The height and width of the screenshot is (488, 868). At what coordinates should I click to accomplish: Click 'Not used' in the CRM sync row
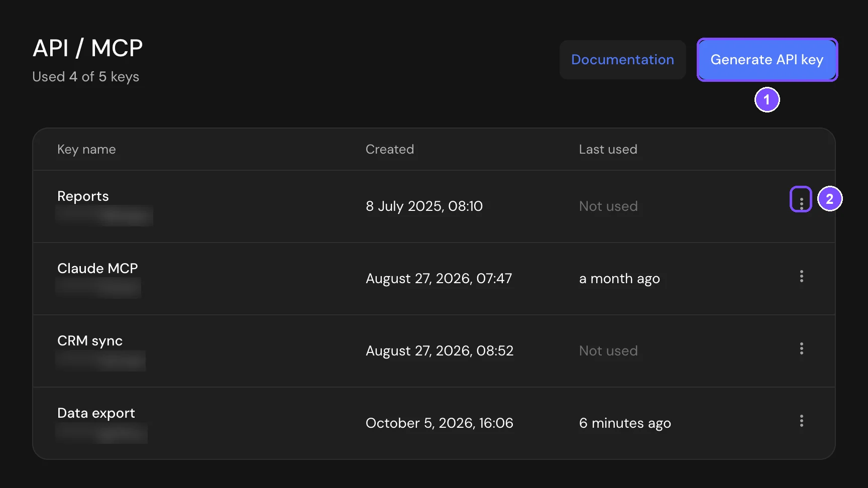[x=608, y=351]
